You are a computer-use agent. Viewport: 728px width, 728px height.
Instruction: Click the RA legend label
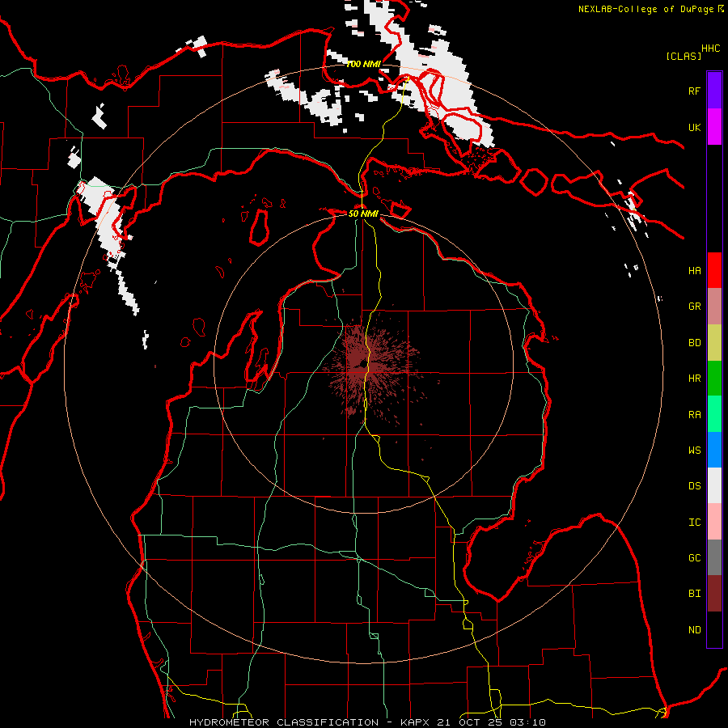(x=694, y=415)
